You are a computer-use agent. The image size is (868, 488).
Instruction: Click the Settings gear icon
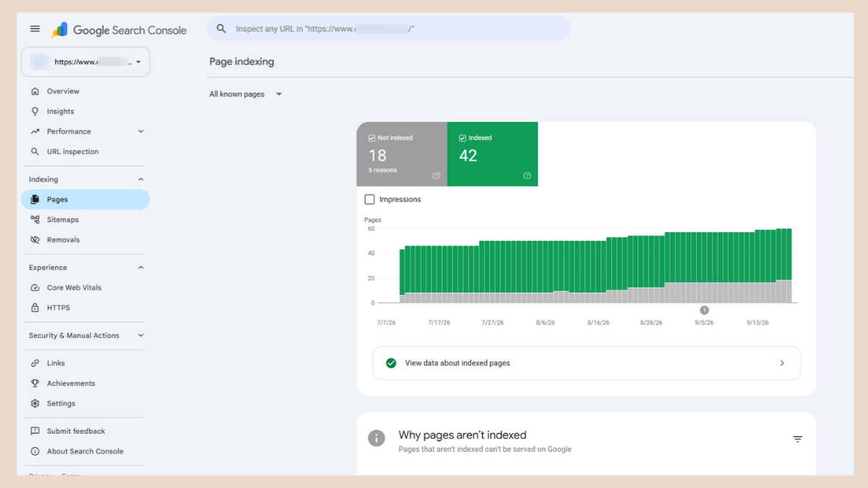coord(35,403)
